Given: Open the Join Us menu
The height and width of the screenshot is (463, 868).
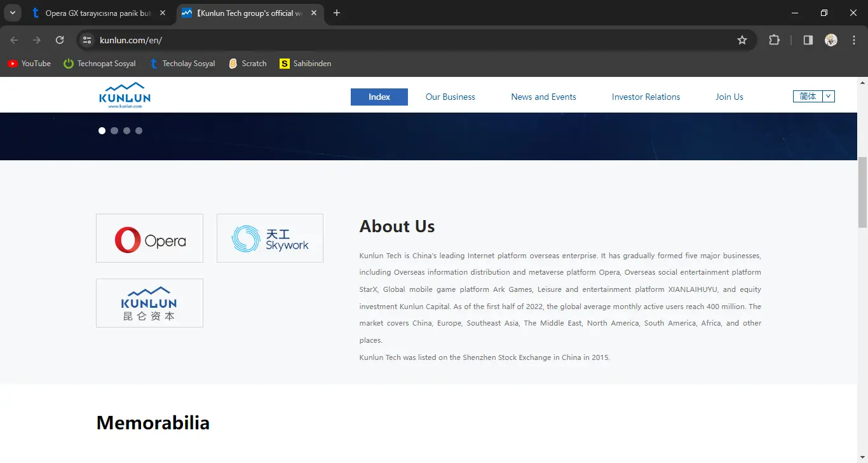Looking at the screenshot, I should coord(729,97).
